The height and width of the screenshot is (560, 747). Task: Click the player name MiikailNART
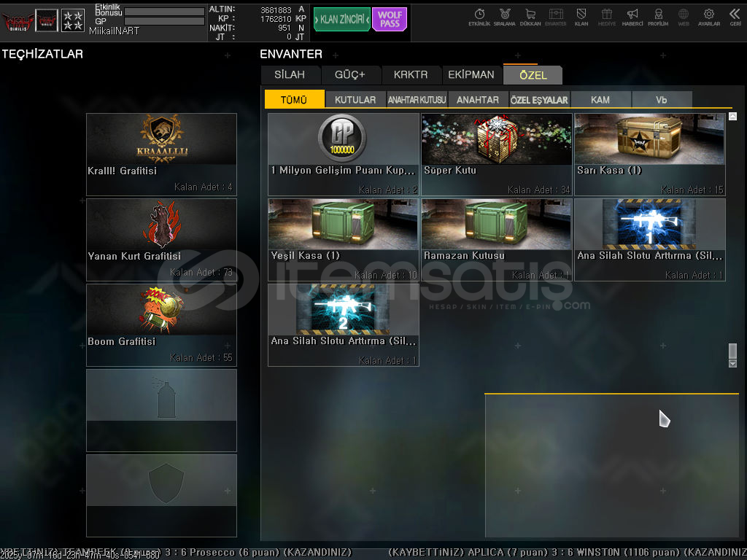(x=115, y=31)
